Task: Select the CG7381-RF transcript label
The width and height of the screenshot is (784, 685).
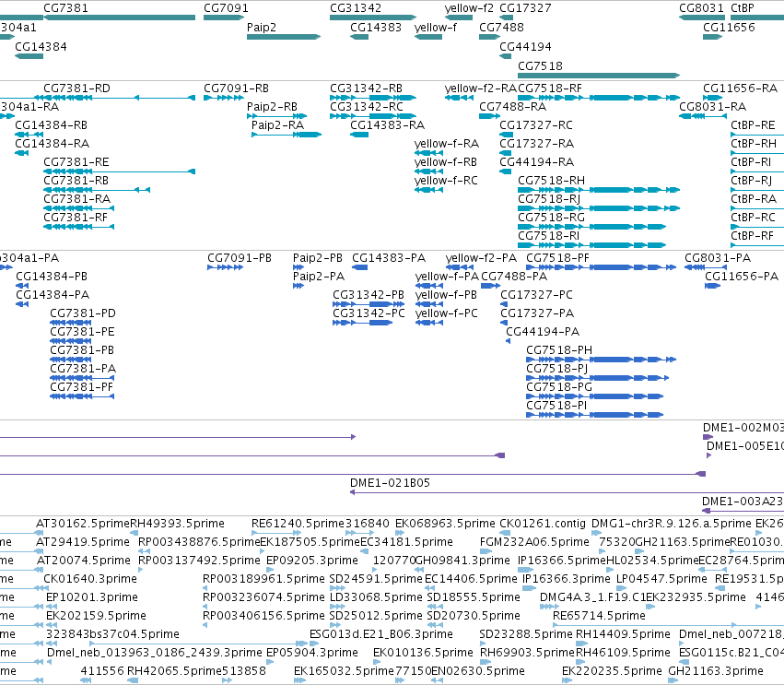Action: (x=76, y=218)
